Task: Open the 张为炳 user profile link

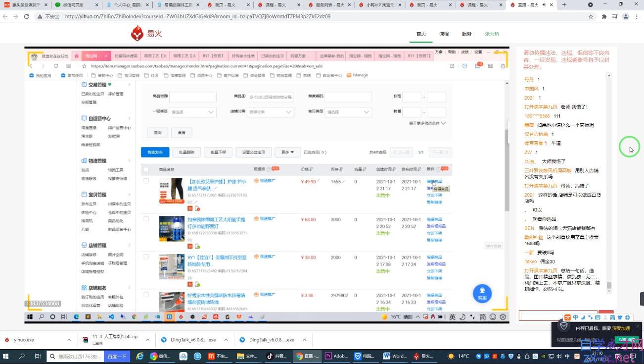Action: [492, 34]
